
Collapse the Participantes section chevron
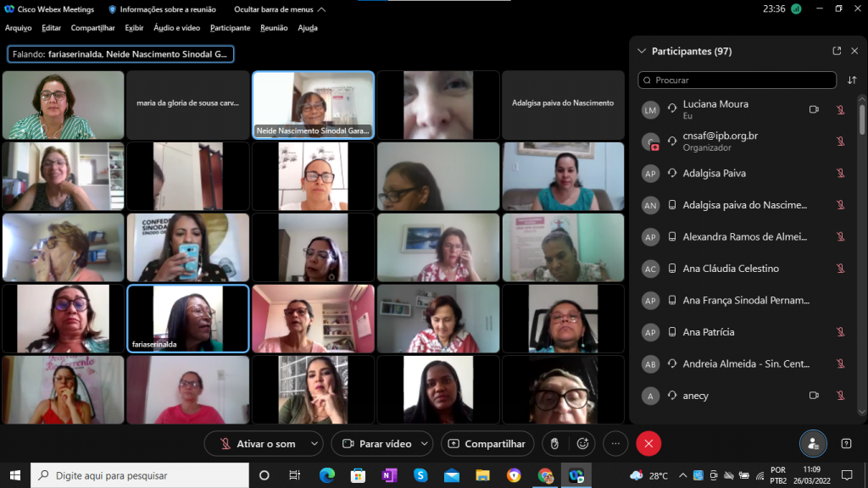[x=642, y=51]
